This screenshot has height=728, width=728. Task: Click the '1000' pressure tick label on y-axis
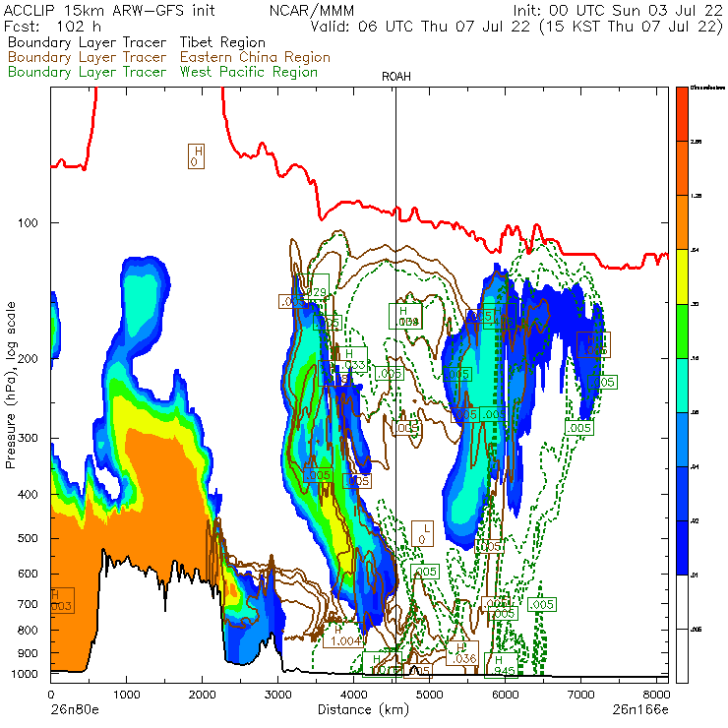click(25, 674)
